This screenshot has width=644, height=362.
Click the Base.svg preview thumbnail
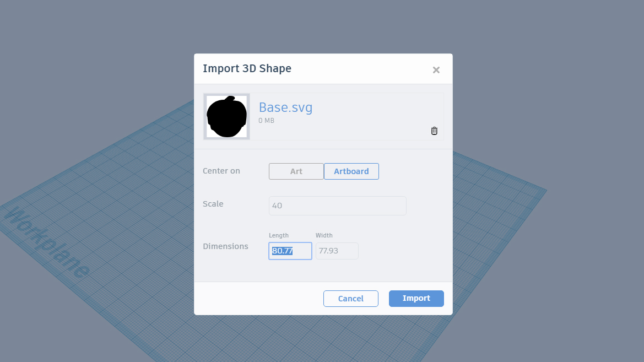(227, 117)
